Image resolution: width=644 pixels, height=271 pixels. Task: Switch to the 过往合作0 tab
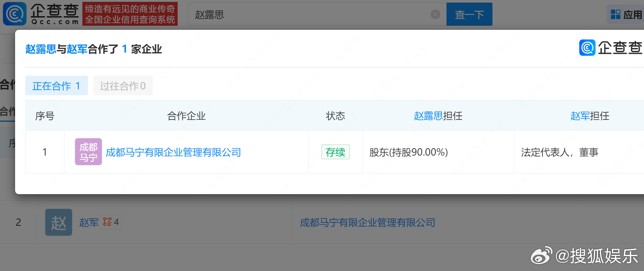(x=123, y=86)
